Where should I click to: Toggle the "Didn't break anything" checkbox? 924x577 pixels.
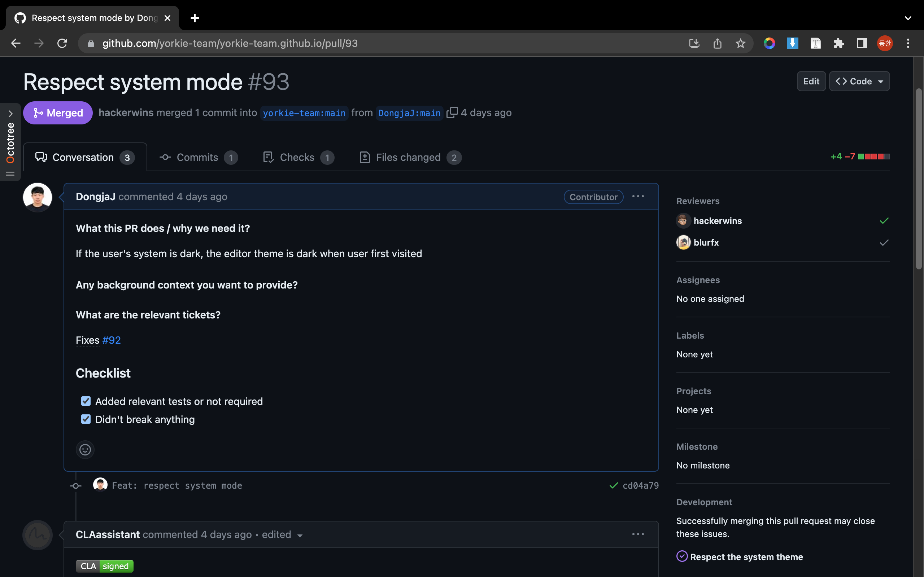pyautogui.click(x=86, y=419)
